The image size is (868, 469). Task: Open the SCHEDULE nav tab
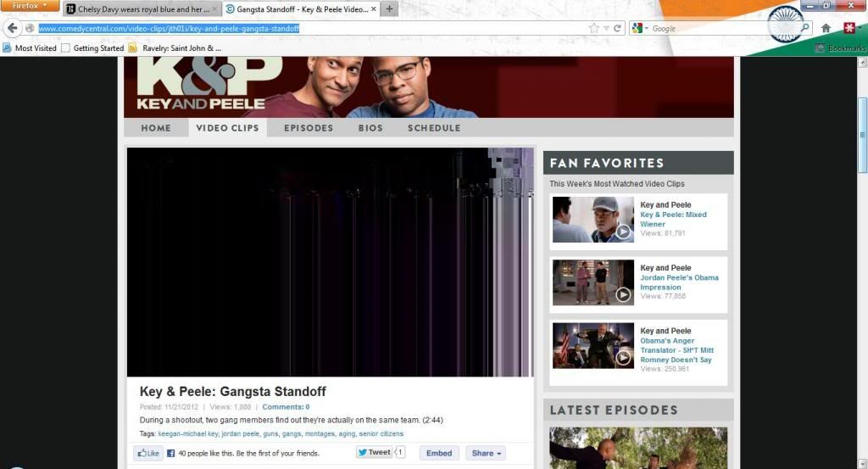tap(434, 128)
